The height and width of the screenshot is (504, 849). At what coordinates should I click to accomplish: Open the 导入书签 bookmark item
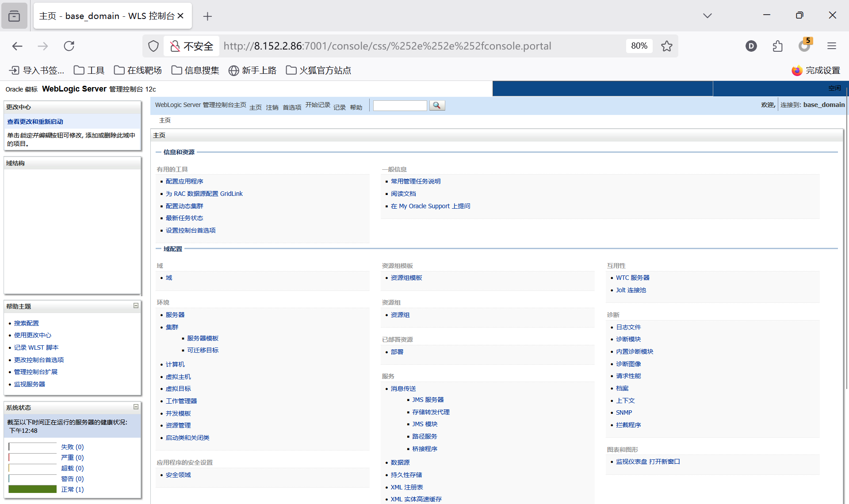point(37,70)
